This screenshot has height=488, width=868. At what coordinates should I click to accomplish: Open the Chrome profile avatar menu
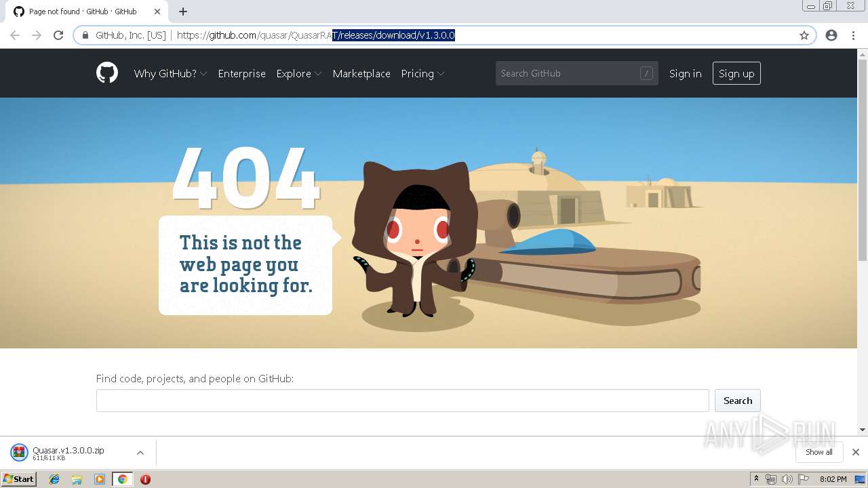(831, 35)
